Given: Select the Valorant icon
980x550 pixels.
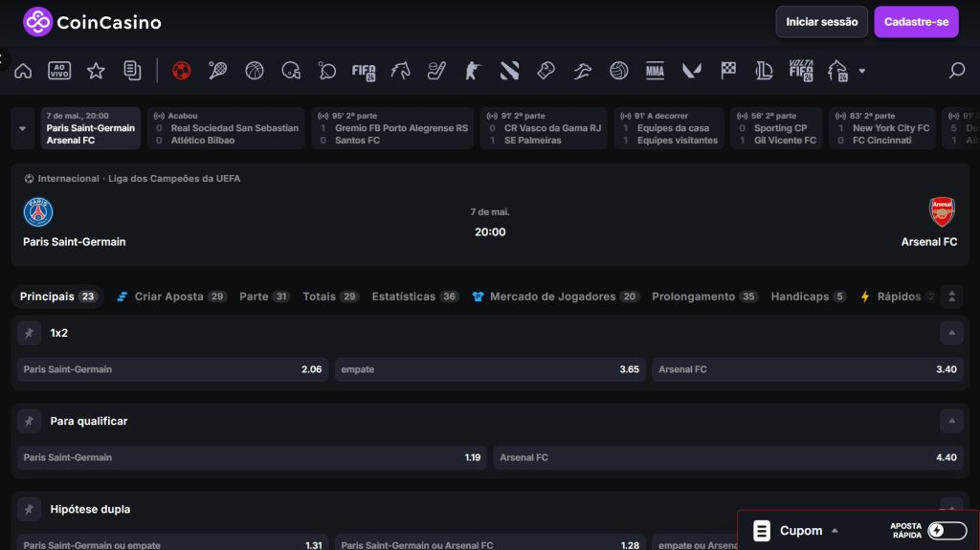Looking at the screenshot, I should [691, 71].
